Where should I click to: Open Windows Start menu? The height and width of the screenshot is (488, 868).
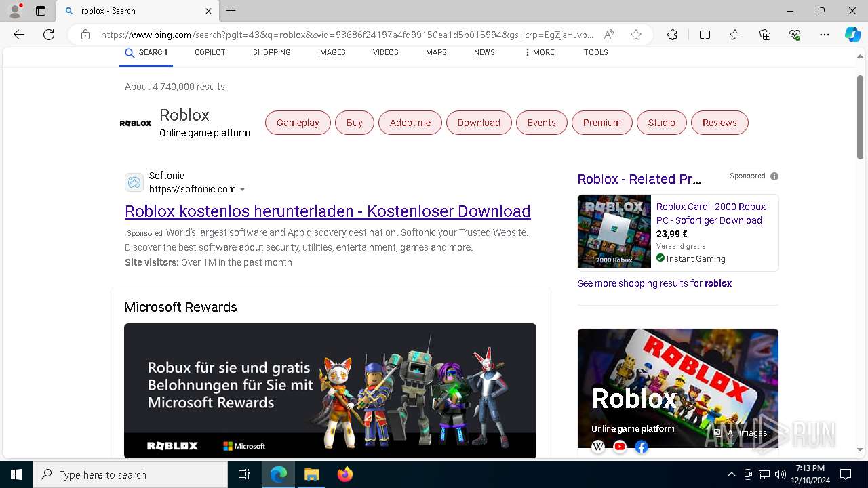(16, 474)
